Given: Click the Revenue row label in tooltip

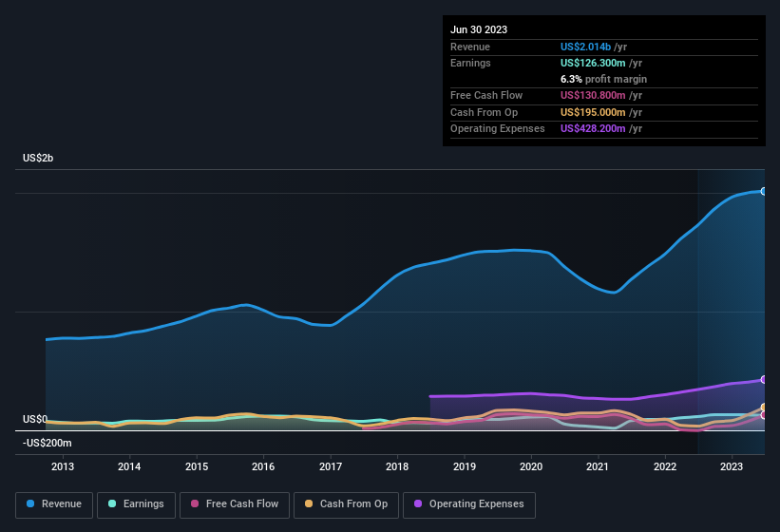Looking at the screenshot, I should coord(470,47).
